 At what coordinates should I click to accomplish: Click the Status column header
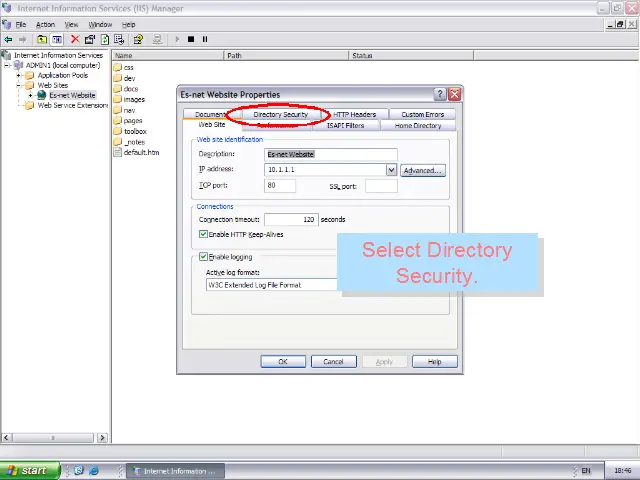point(411,55)
